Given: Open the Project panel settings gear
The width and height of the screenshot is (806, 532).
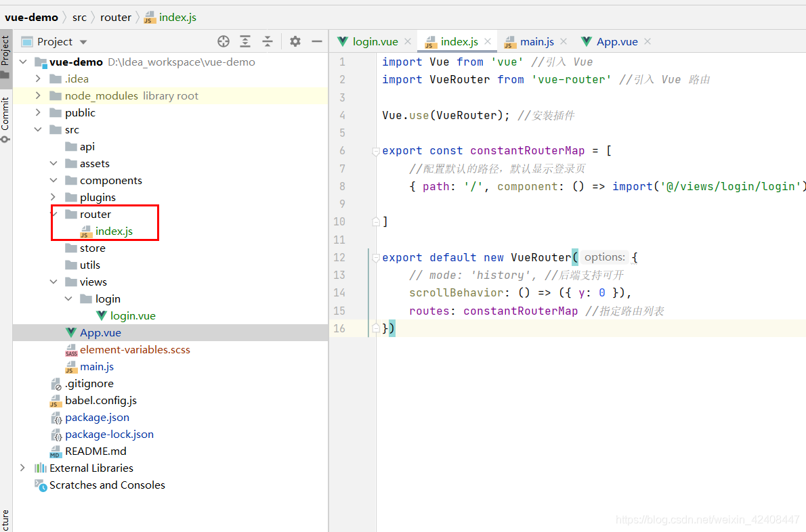Looking at the screenshot, I should [x=295, y=41].
